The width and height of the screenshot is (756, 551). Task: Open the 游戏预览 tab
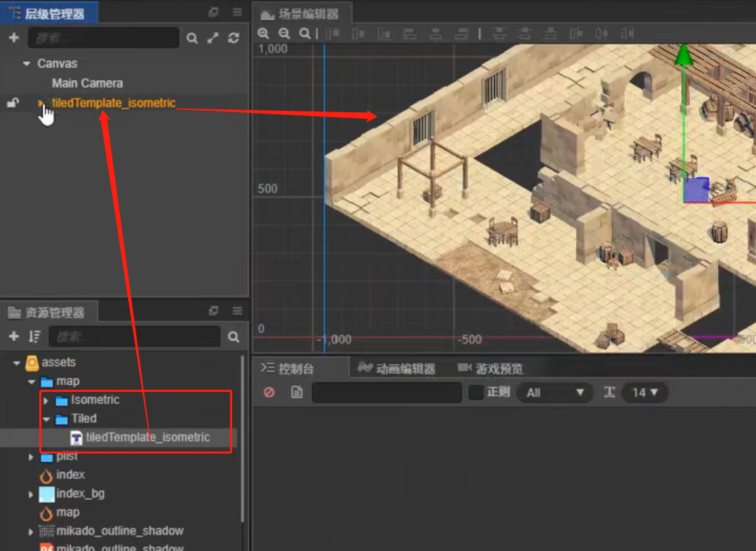pos(490,369)
